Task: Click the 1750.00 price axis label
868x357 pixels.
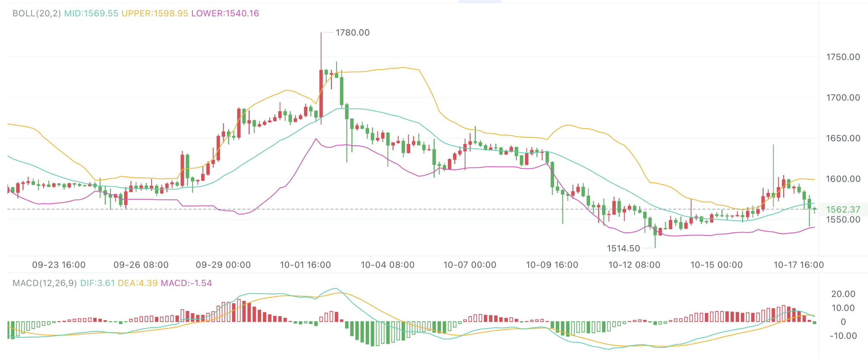Action: (843, 57)
